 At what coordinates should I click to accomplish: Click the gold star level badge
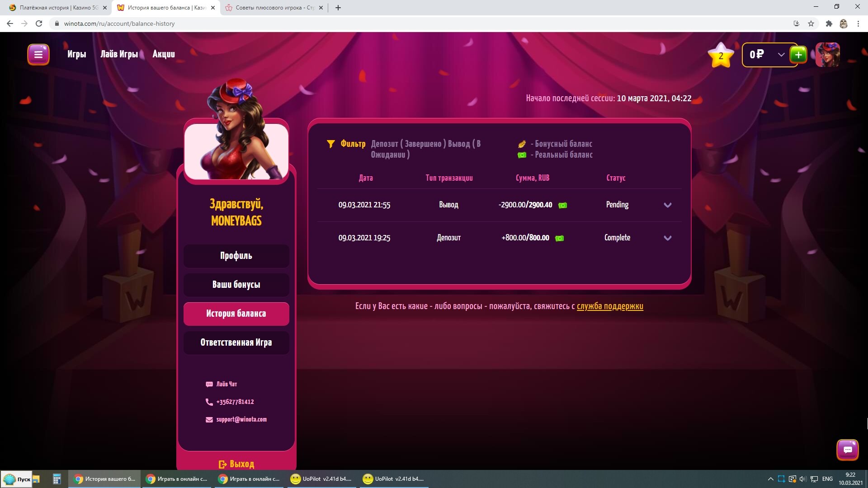[x=721, y=56]
